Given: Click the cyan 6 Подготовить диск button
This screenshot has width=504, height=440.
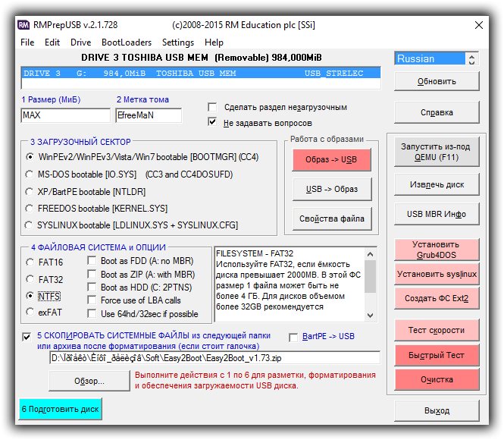Looking at the screenshot, I should coord(61,409).
